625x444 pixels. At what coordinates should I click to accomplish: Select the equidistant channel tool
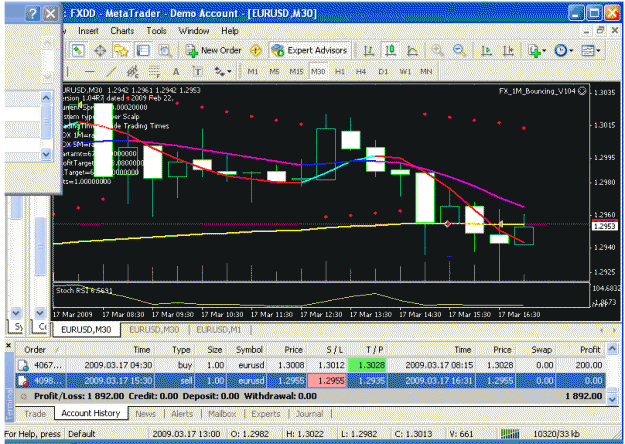tap(133, 72)
